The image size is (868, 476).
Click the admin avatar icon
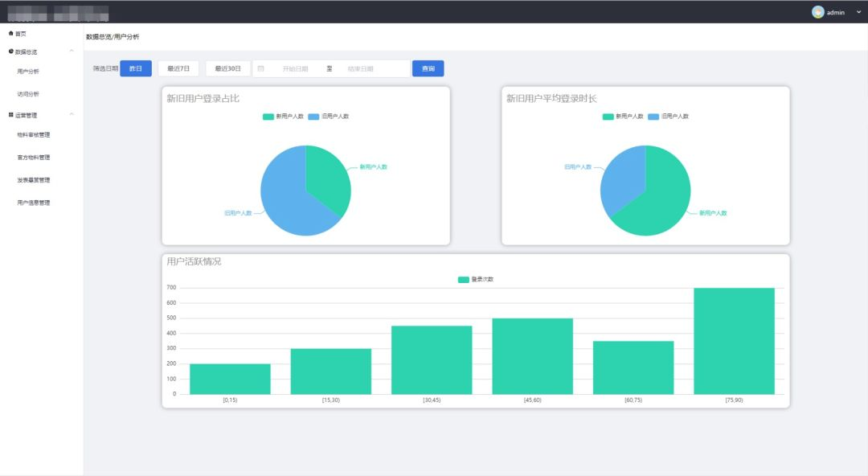coord(817,11)
